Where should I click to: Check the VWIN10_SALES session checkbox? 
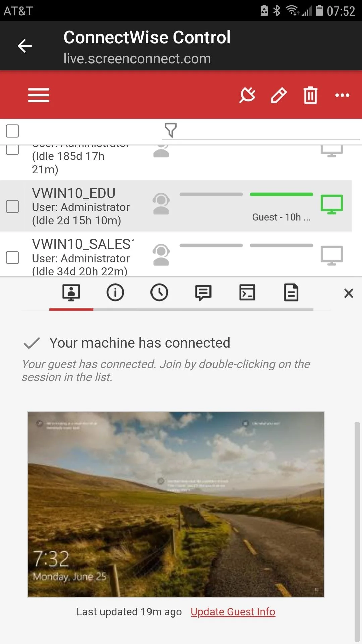(12, 258)
